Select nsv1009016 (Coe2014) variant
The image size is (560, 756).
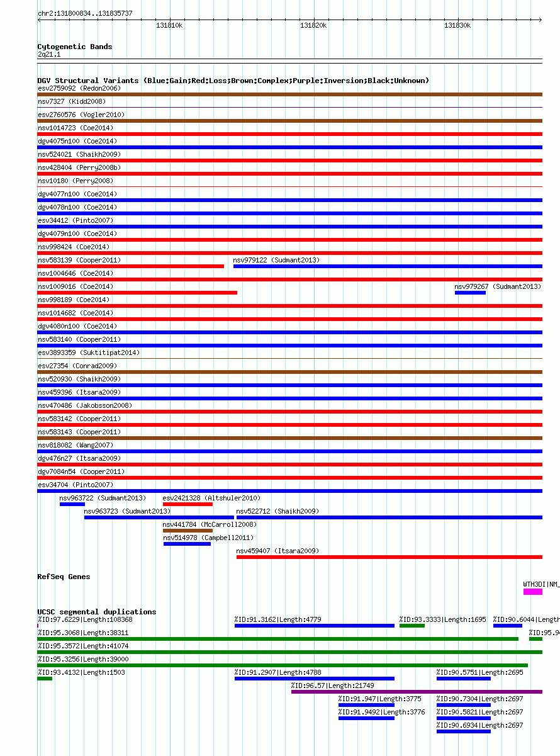click(137, 293)
